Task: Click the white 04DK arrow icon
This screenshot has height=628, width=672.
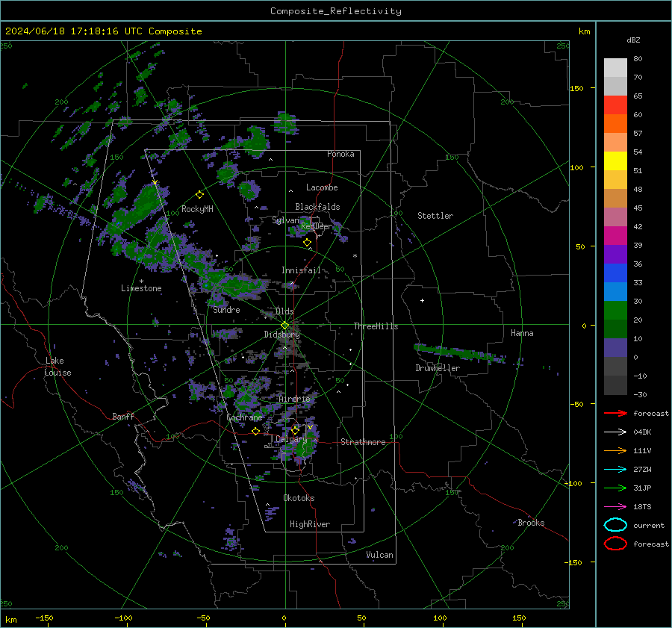Action: click(615, 432)
